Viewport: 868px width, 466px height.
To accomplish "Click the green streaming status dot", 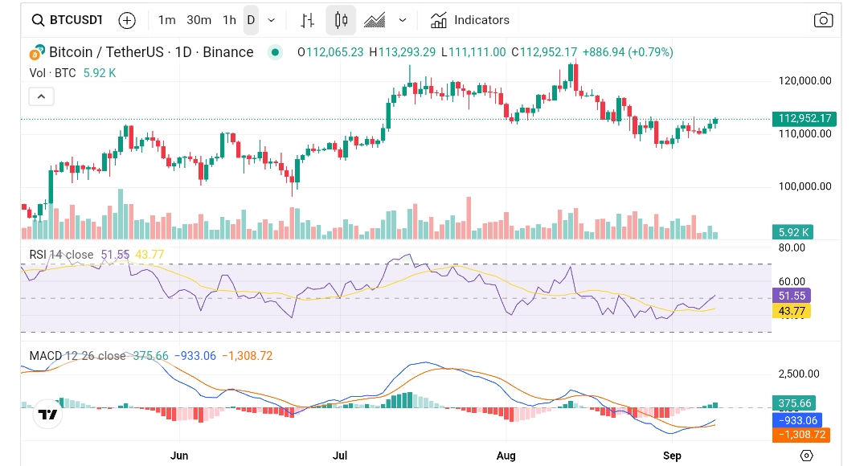I will (x=277, y=51).
